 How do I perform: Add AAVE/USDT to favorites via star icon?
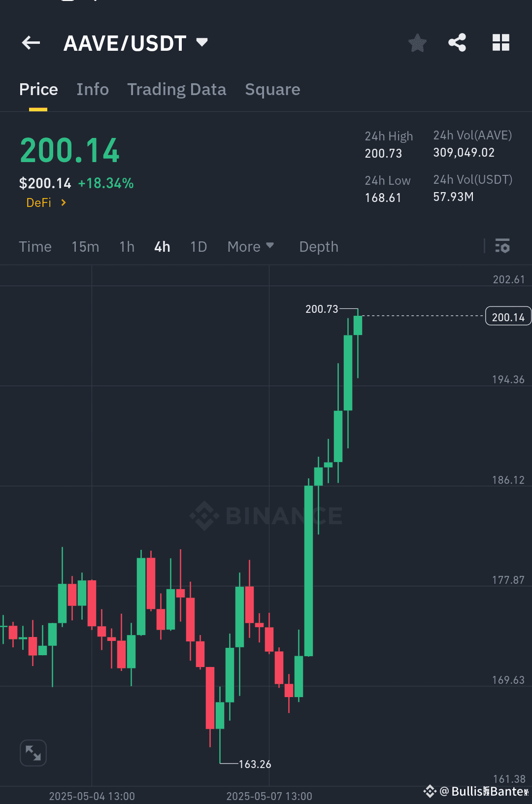point(417,43)
